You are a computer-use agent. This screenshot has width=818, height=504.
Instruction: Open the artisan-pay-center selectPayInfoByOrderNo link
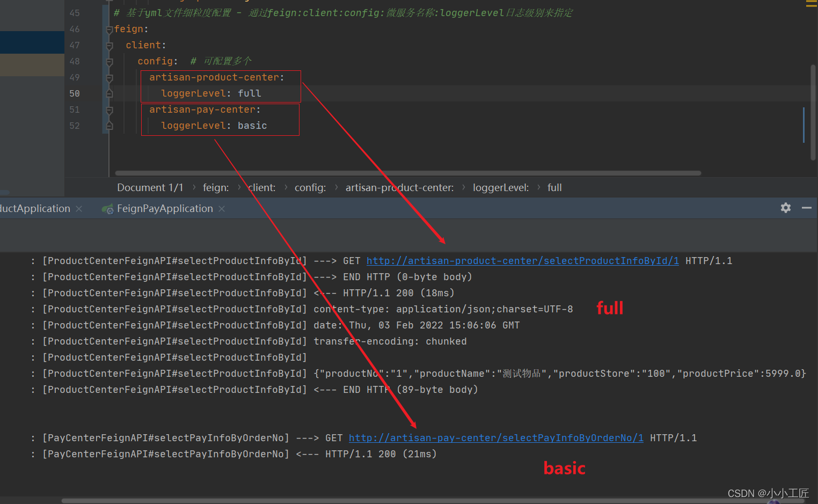(496, 438)
